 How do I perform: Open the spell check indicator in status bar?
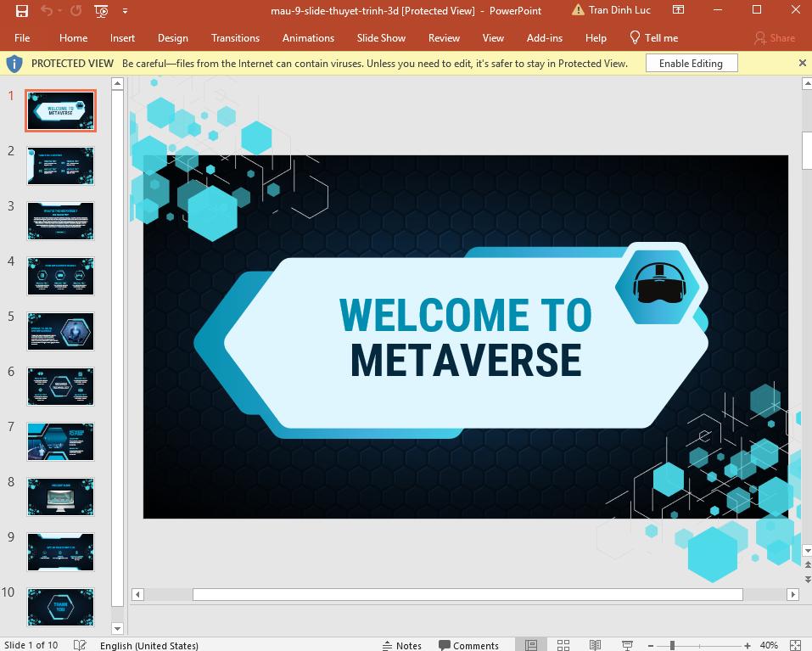tap(80, 645)
